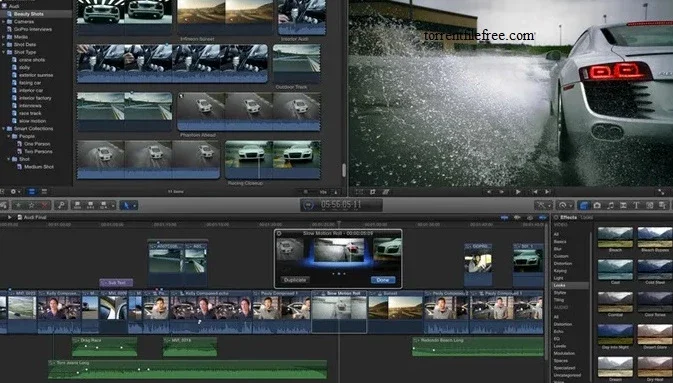The image size is (673, 383).
Task: Expand the Cameras folder
Action: coord(3,21)
